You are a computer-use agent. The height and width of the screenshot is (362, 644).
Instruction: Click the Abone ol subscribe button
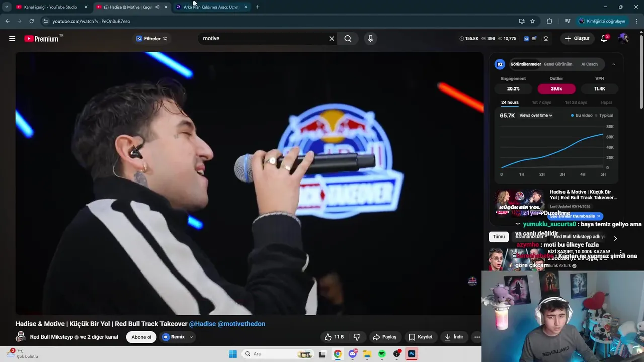tap(141, 337)
